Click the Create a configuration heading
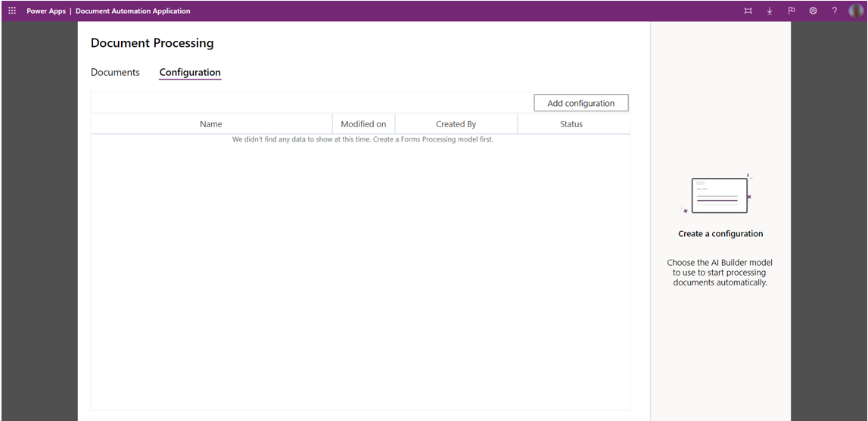The width and height of the screenshot is (868, 421). pos(720,234)
